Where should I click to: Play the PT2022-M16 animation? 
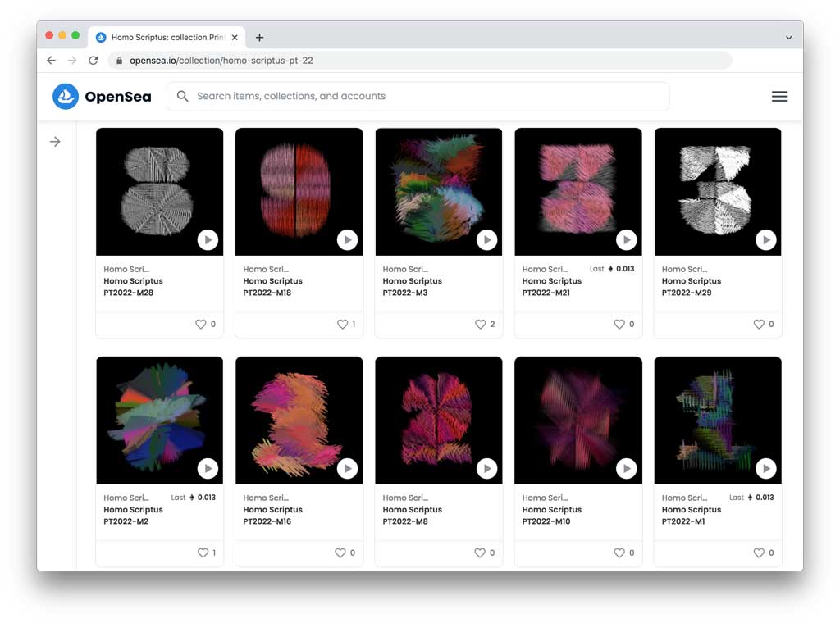(x=347, y=468)
